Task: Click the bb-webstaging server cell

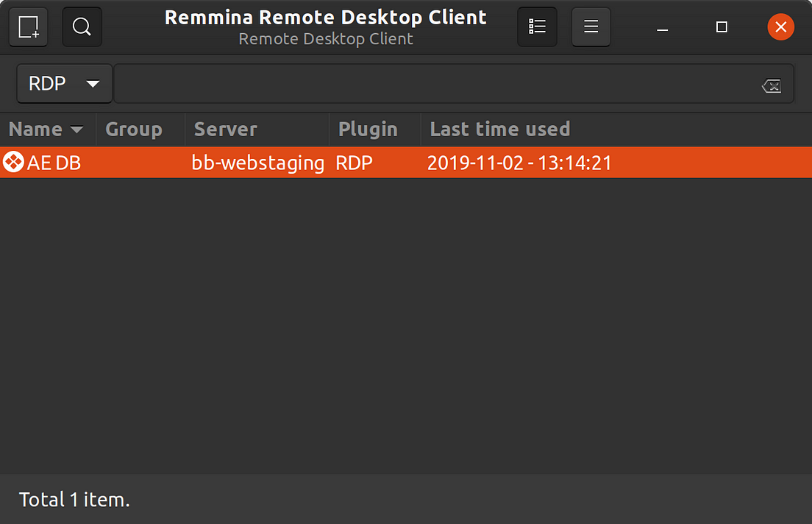Action: coord(258,163)
